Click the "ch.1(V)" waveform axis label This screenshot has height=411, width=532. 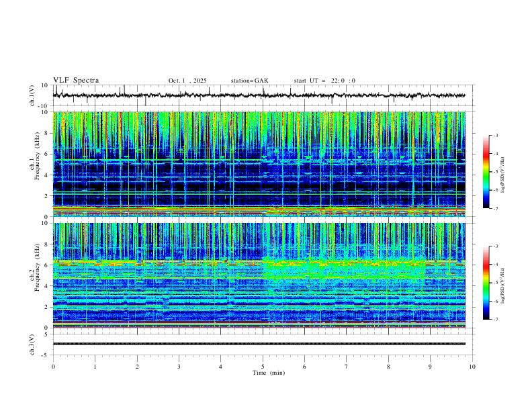click(32, 95)
